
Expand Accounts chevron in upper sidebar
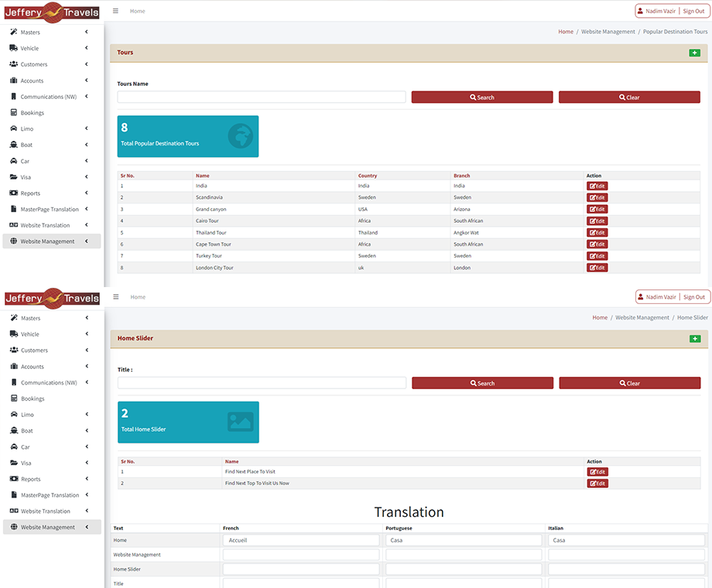(x=87, y=80)
